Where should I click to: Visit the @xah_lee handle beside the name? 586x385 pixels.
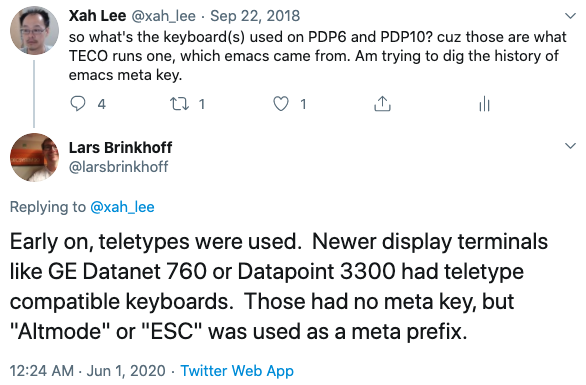tap(163, 16)
